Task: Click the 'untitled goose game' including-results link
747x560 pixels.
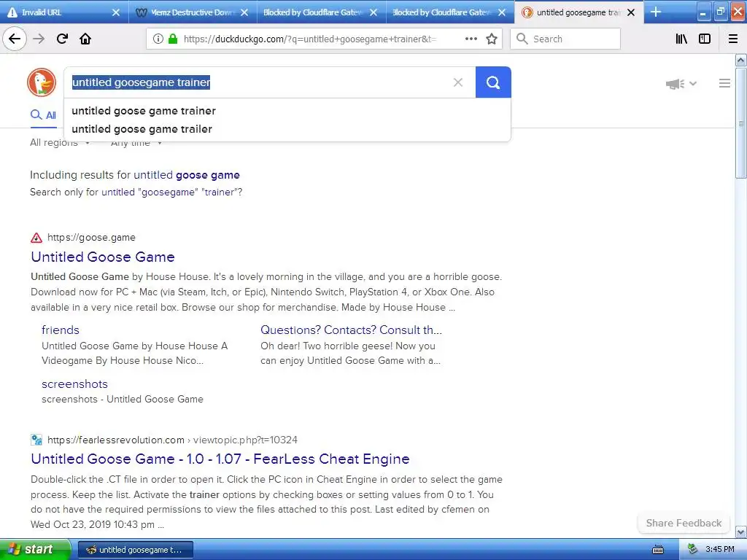Action: (x=186, y=175)
